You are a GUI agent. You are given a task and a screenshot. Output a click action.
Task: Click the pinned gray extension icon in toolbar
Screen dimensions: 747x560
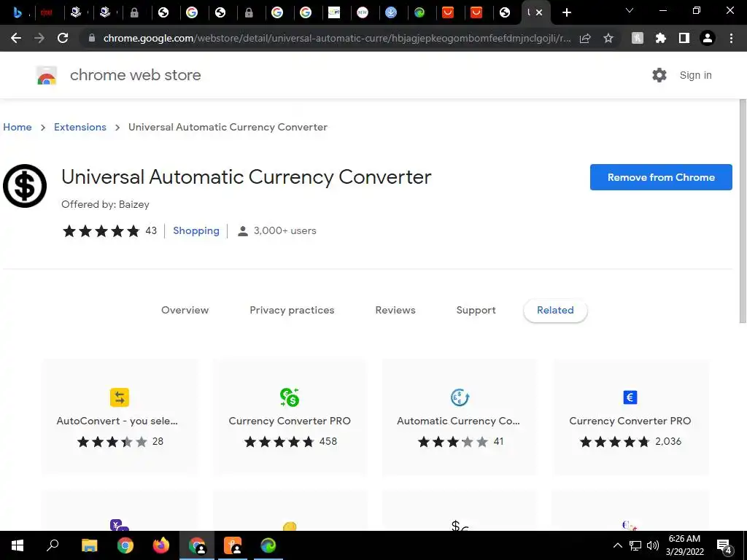(x=638, y=38)
